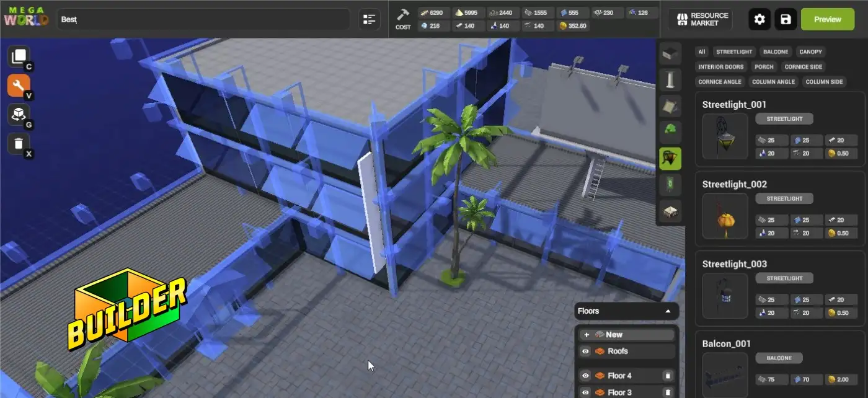Click the green Preview button
Viewport: 868px width, 398px height.
click(x=827, y=19)
